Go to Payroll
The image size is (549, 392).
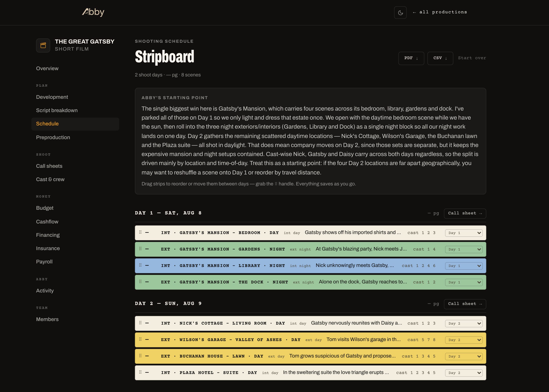45,262
